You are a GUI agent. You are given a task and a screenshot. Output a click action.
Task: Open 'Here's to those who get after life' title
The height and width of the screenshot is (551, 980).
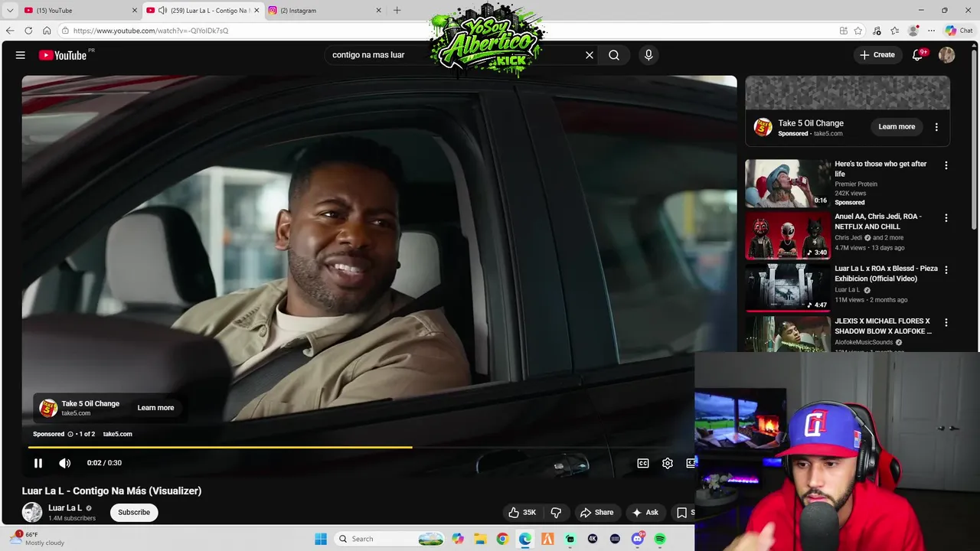click(x=880, y=169)
